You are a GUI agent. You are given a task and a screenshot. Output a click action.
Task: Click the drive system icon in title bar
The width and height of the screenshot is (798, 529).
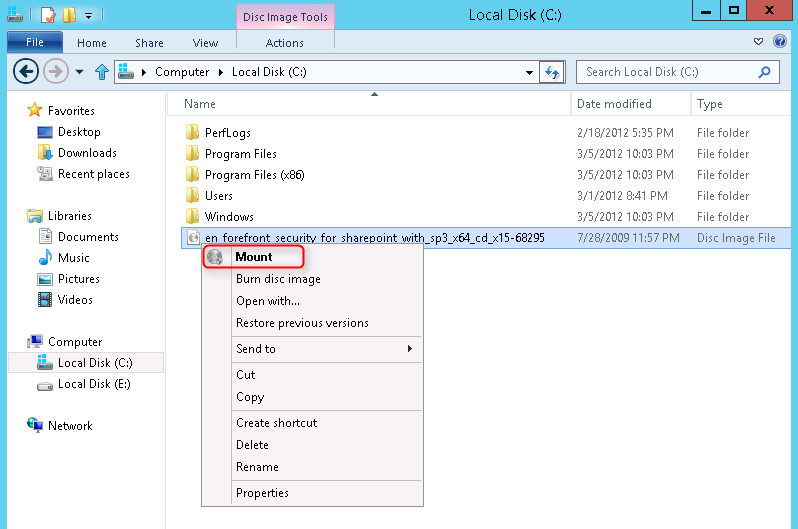[x=15, y=14]
